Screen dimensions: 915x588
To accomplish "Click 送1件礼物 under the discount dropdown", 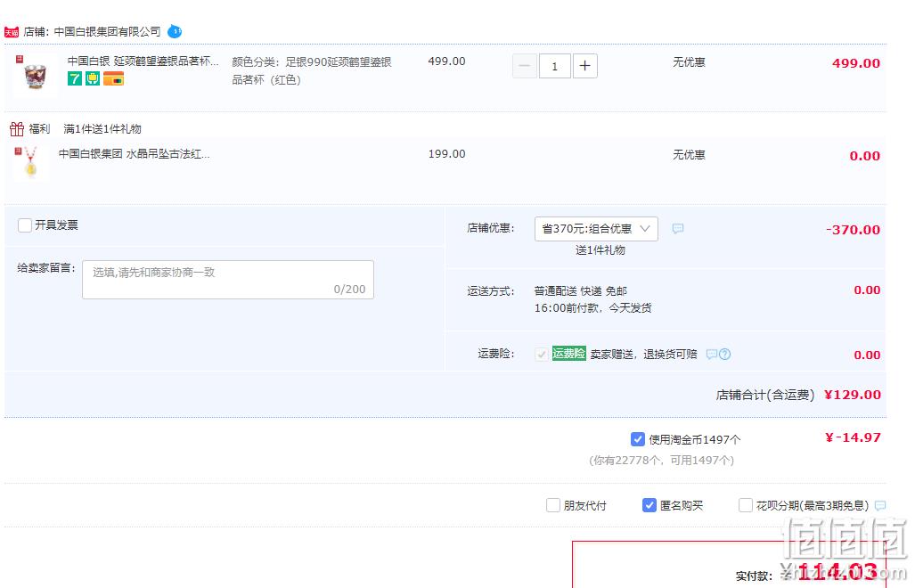I will click(600, 250).
